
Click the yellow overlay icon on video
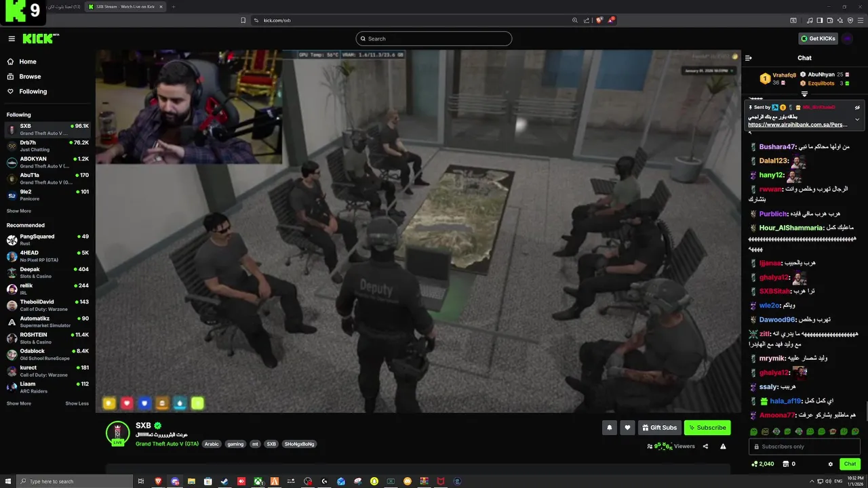(109, 403)
